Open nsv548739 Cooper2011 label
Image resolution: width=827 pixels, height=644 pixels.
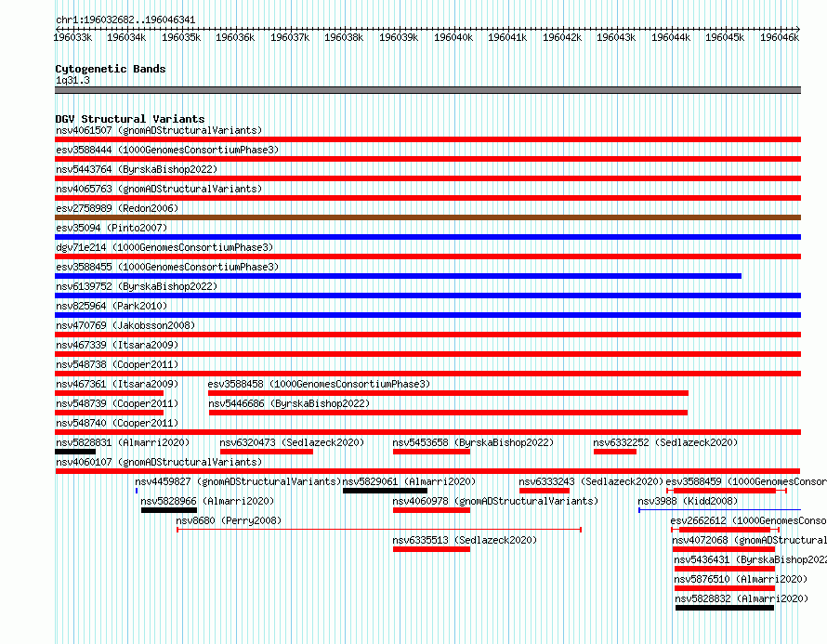click(117, 403)
